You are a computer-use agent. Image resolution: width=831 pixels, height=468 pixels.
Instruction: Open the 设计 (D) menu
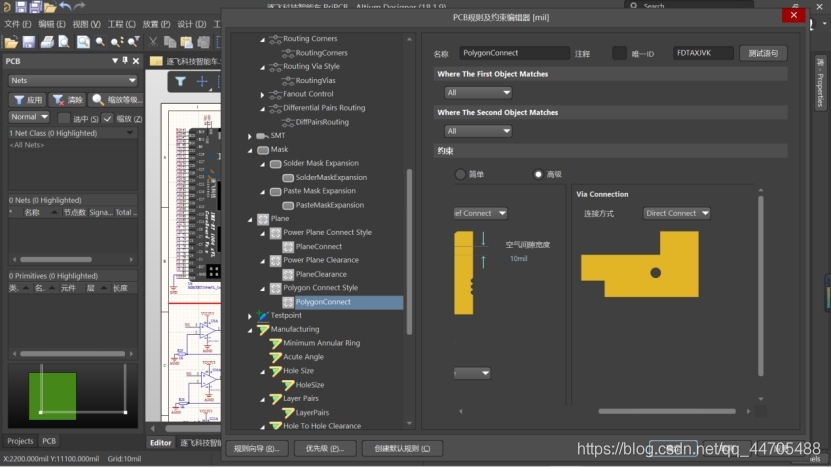(x=191, y=24)
